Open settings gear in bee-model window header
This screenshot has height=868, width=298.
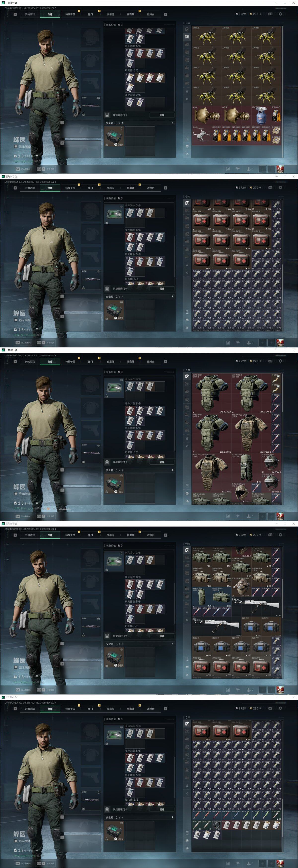coord(281,14)
